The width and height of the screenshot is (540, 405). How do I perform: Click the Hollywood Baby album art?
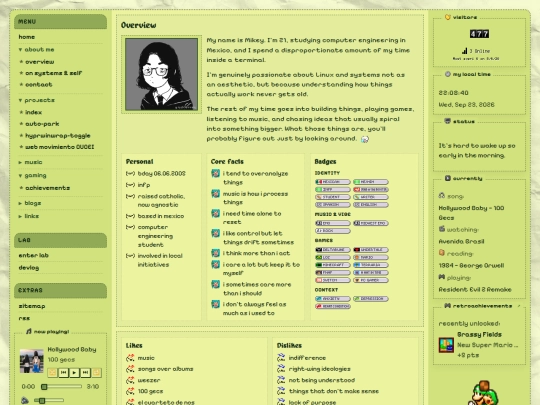click(x=32, y=361)
